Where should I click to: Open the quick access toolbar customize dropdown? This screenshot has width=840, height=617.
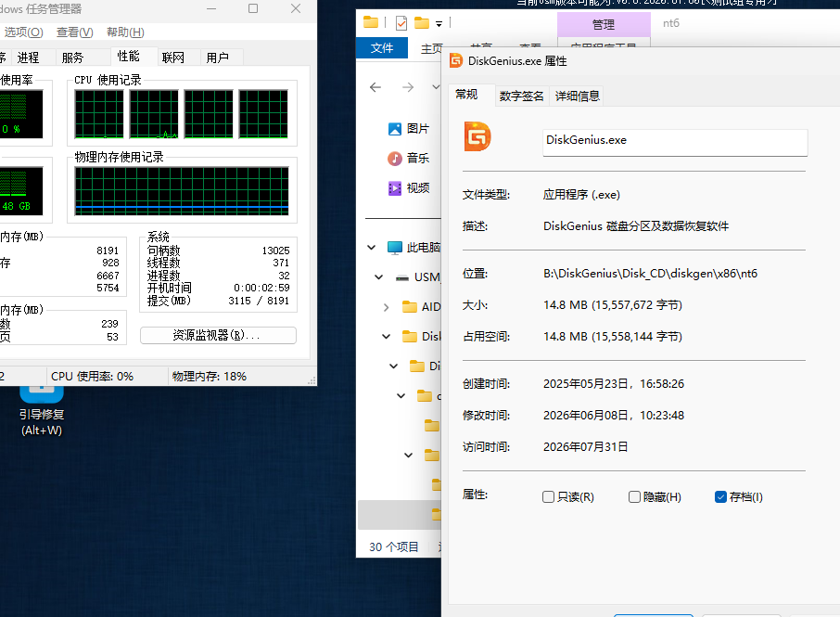pos(439,23)
